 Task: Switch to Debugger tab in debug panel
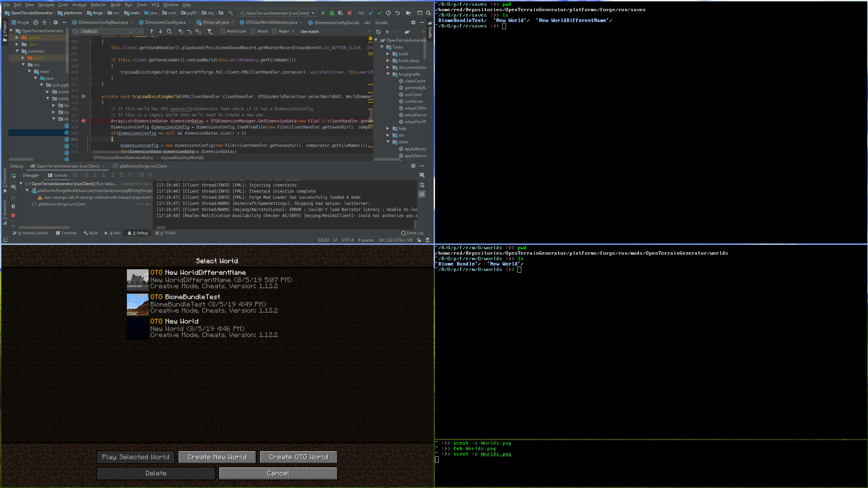click(31, 175)
